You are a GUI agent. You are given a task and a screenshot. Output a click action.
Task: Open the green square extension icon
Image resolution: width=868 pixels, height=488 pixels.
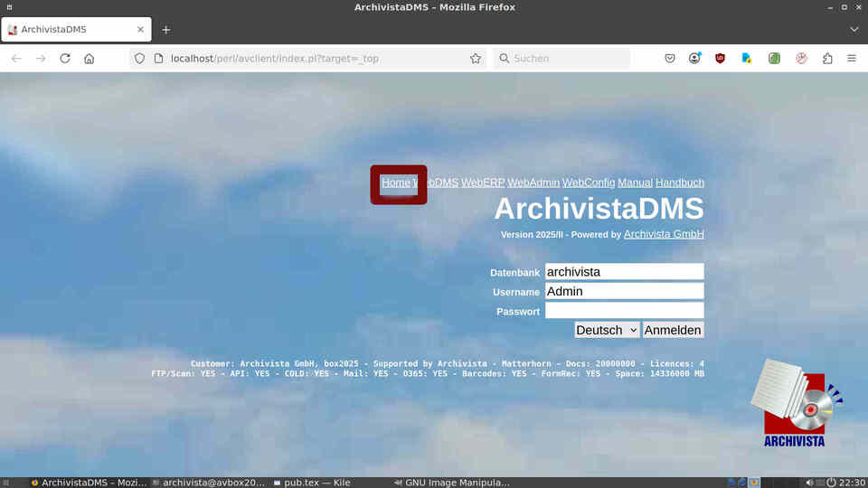tap(774, 58)
